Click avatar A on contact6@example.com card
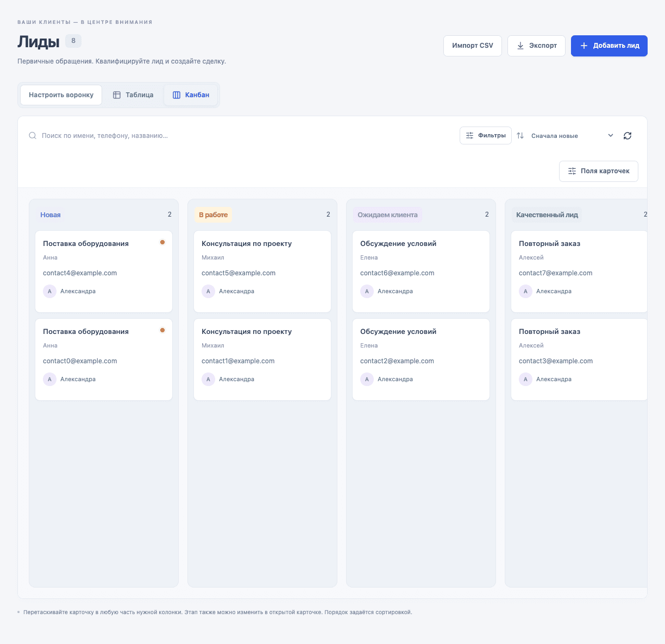The width and height of the screenshot is (665, 644). tap(367, 291)
